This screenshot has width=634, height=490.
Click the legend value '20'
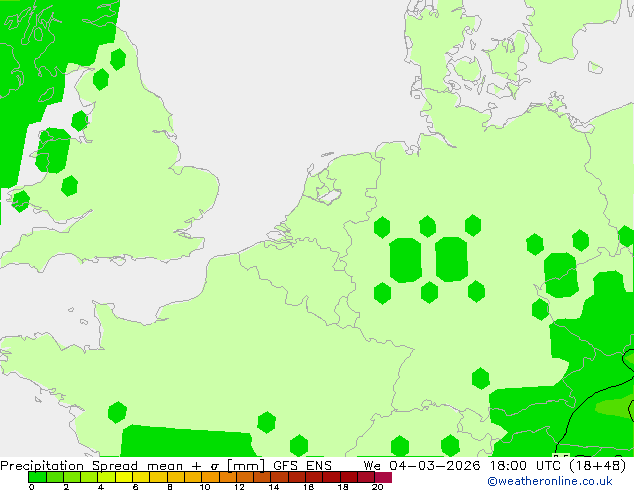[x=378, y=486]
